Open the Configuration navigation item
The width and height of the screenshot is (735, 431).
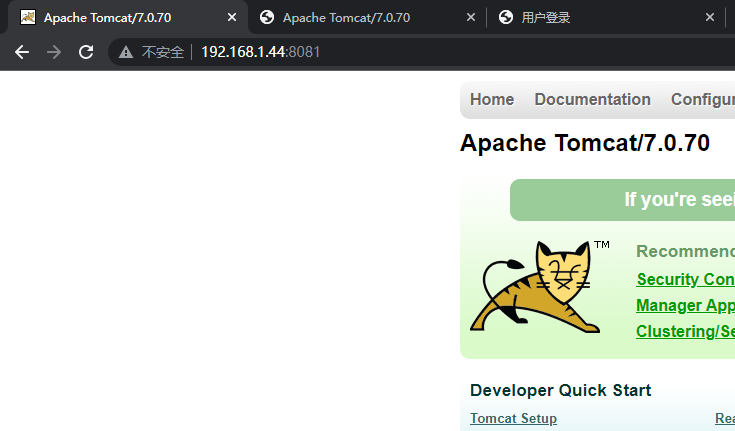703,99
